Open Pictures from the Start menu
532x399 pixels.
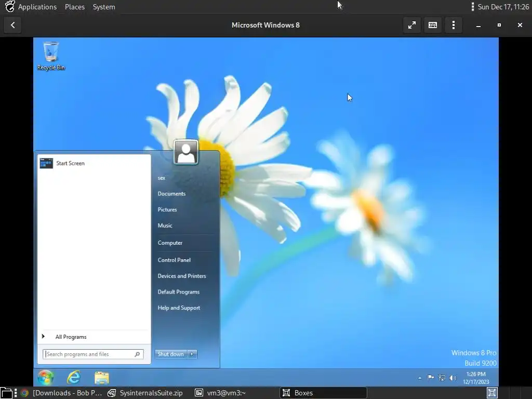pyautogui.click(x=167, y=210)
